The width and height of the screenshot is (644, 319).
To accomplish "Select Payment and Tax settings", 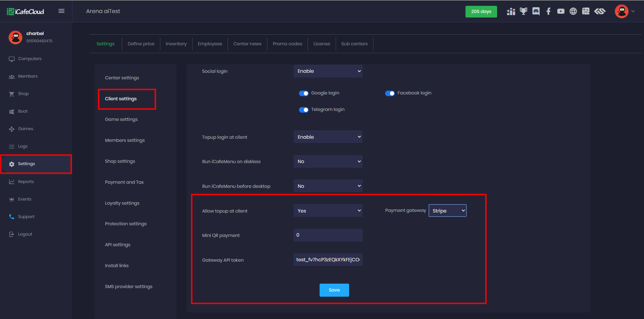I will click(x=124, y=182).
